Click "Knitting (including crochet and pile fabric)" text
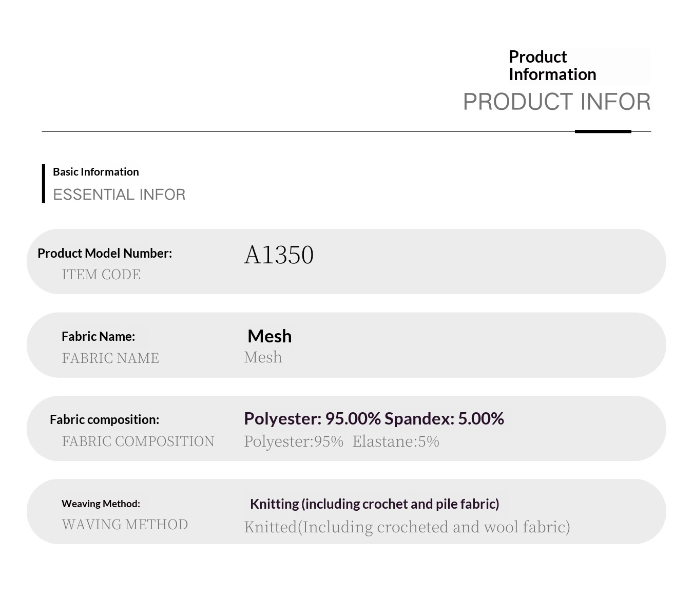 pyautogui.click(x=374, y=504)
